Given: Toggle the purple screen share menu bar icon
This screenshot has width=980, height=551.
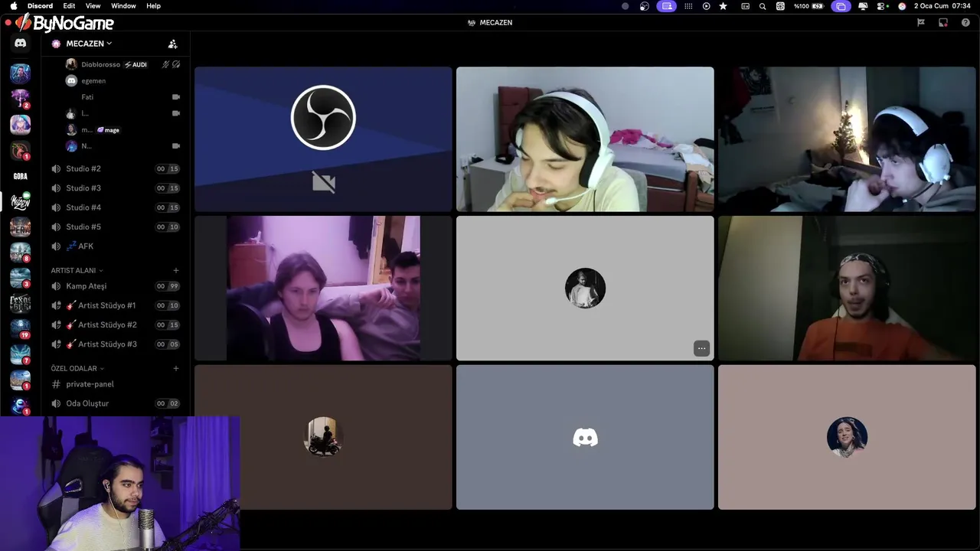Looking at the screenshot, I should click(667, 6).
